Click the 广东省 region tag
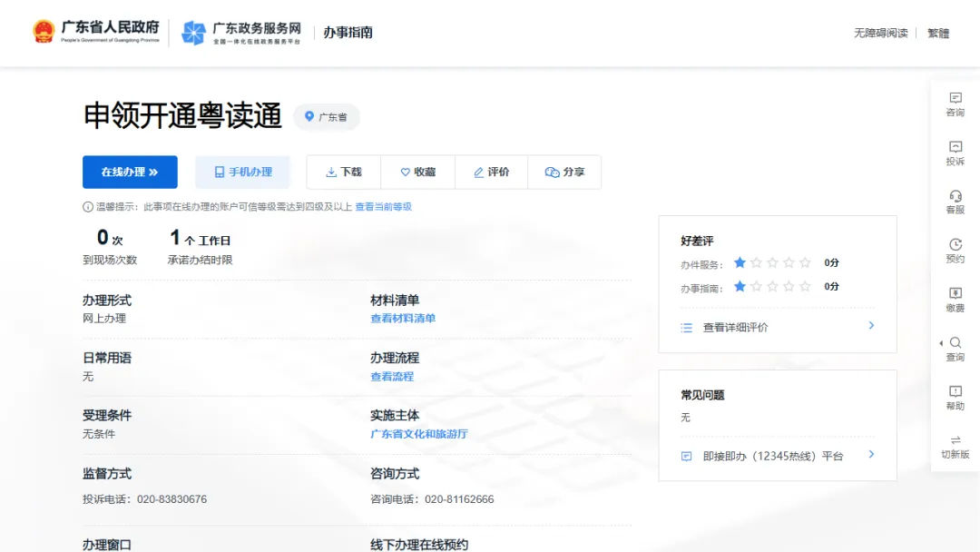The width and height of the screenshot is (980, 552). [327, 117]
